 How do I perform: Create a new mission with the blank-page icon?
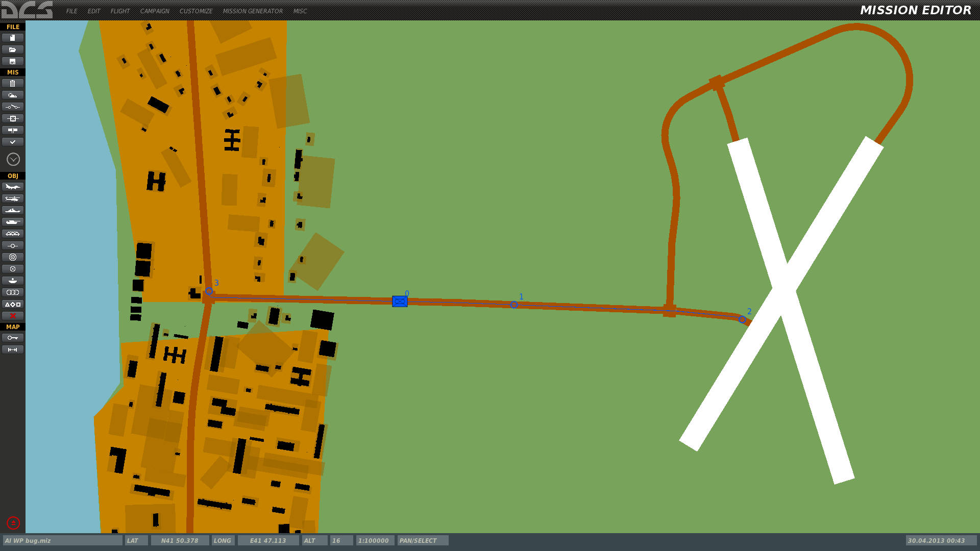point(13,38)
